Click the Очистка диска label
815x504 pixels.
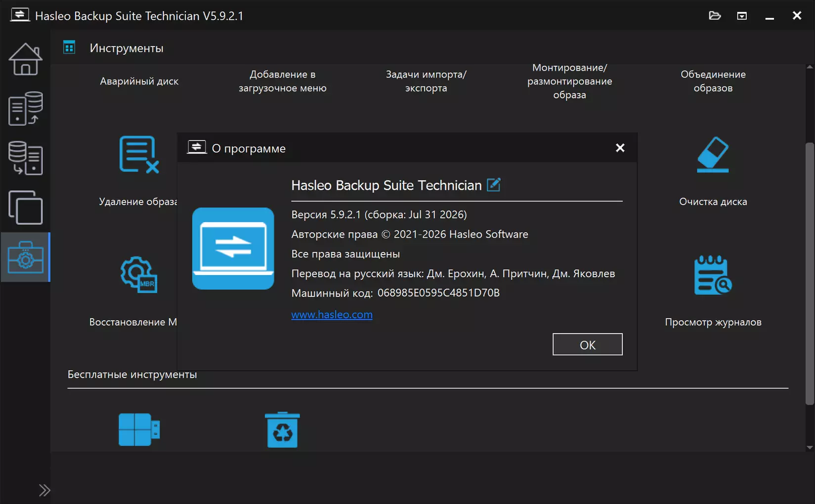[x=713, y=202]
